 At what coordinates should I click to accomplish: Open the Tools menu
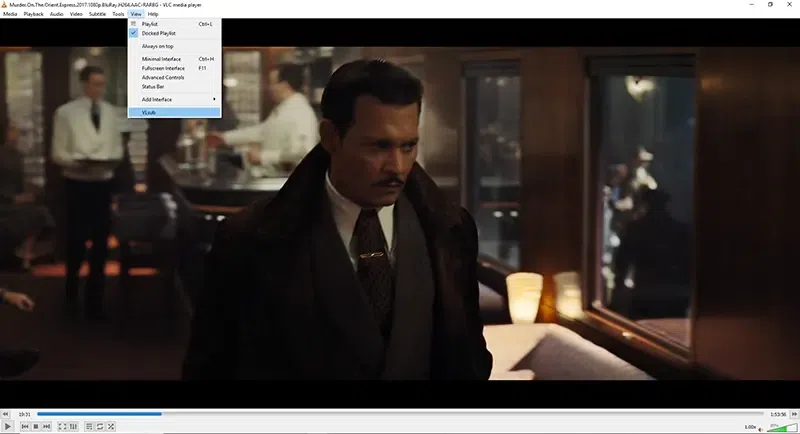pos(118,14)
